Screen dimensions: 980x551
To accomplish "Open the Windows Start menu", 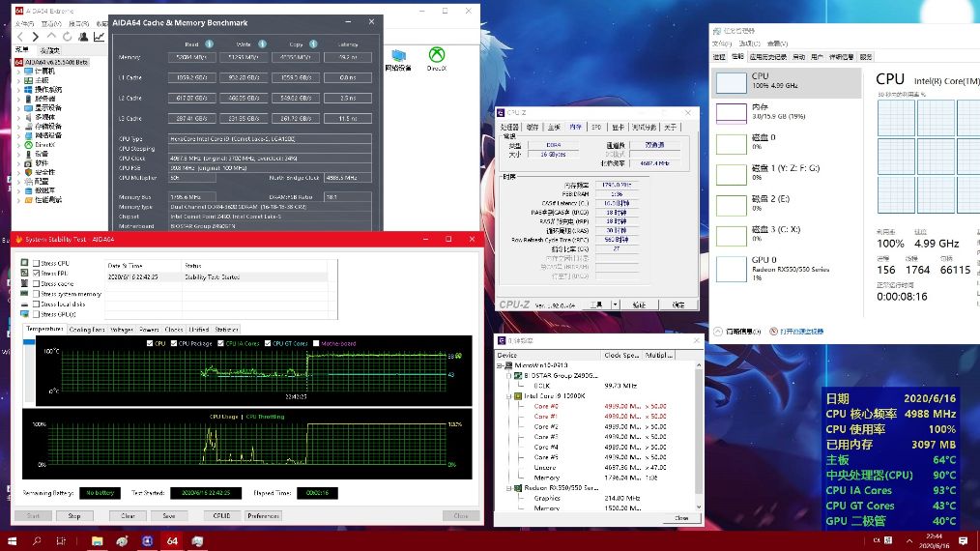I will [x=12, y=541].
